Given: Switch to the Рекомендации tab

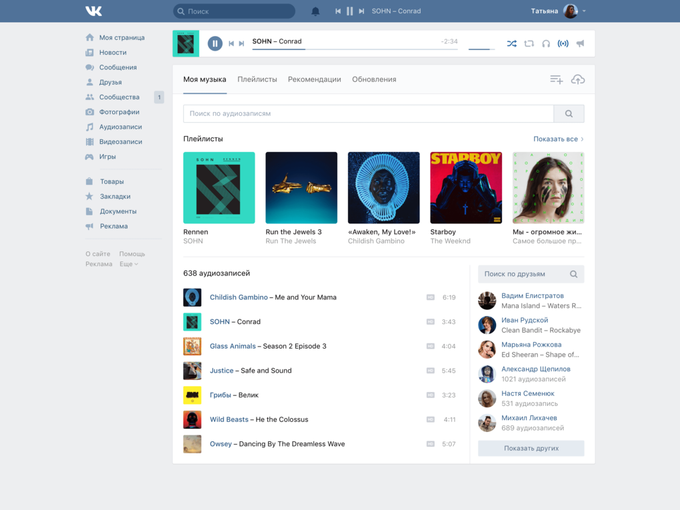Looking at the screenshot, I should pos(314,79).
